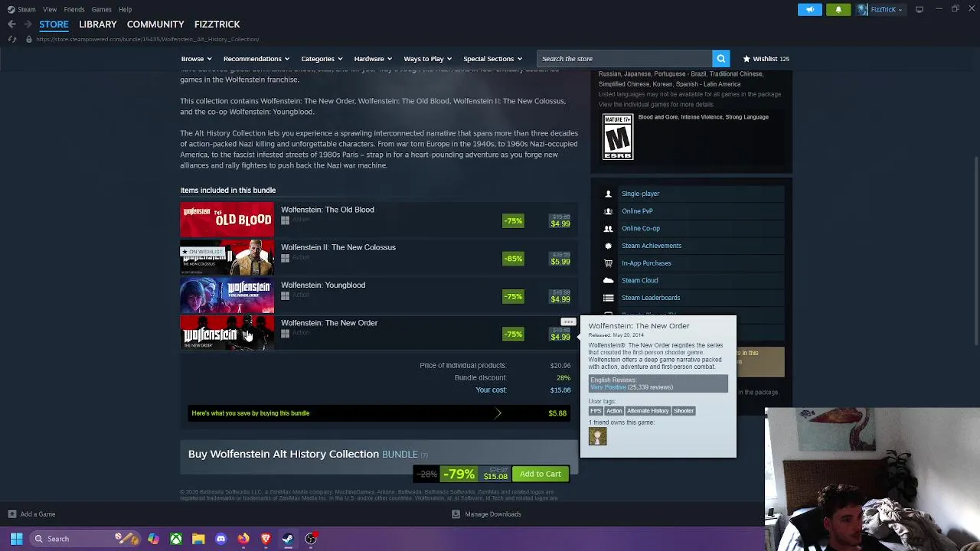Screen dimensions: 980x551
Task: Go forward with the right arrow
Action: click(28, 24)
